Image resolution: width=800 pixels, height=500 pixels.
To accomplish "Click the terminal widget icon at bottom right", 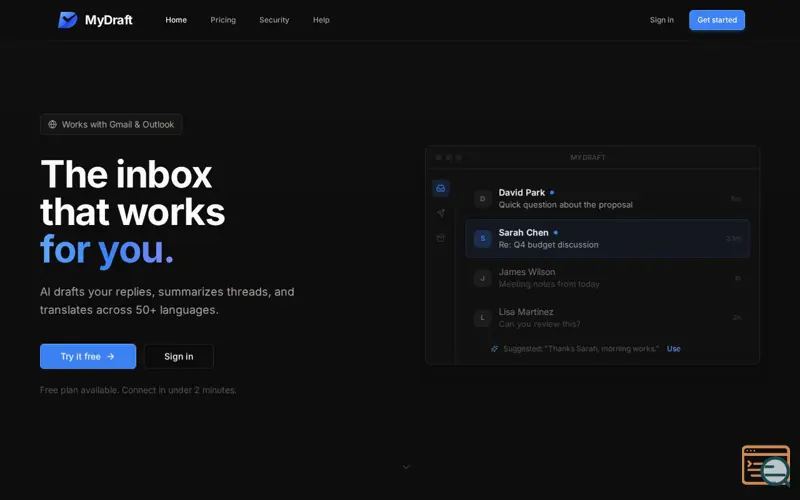I will pyautogui.click(x=766, y=465).
